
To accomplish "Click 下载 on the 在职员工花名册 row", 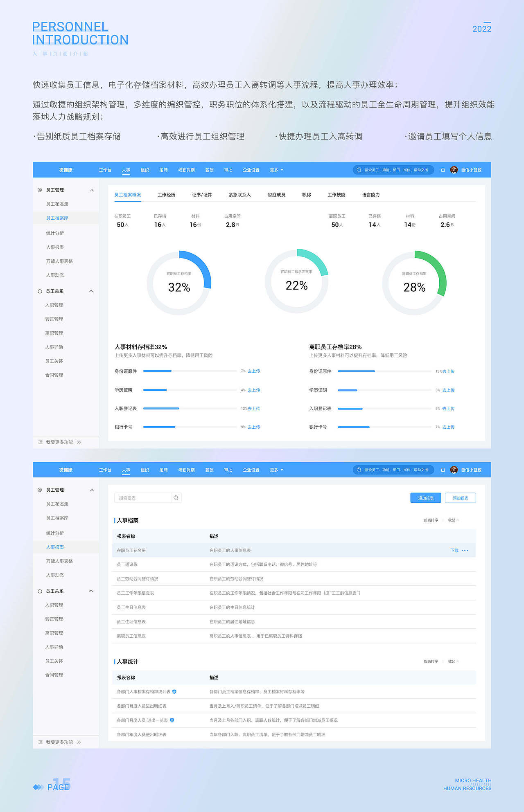I will [x=454, y=551].
